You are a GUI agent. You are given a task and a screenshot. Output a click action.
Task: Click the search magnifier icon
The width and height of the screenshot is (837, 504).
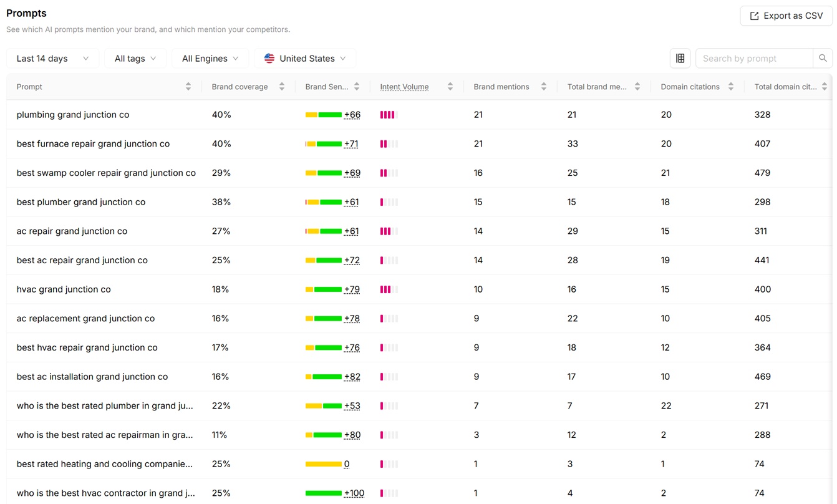tap(823, 58)
